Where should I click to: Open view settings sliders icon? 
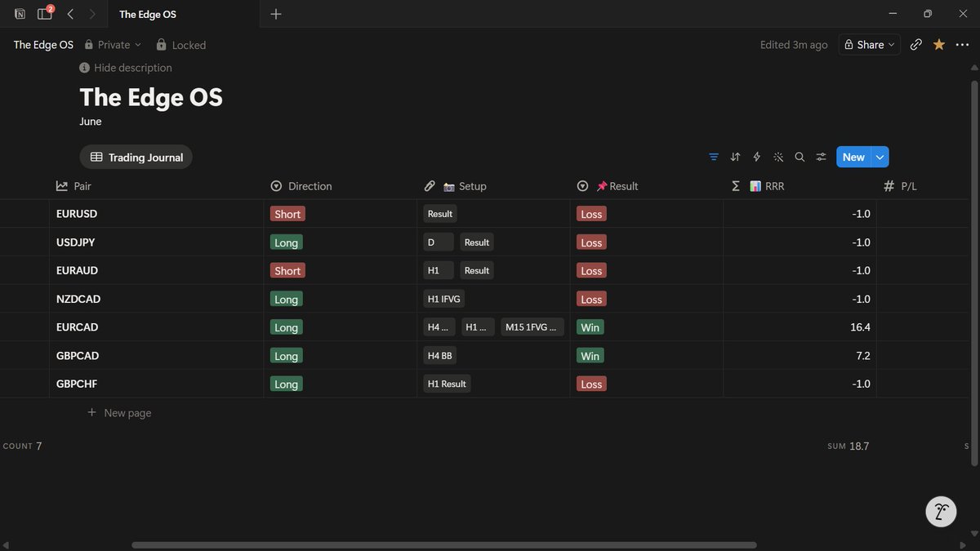tap(822, 157)
